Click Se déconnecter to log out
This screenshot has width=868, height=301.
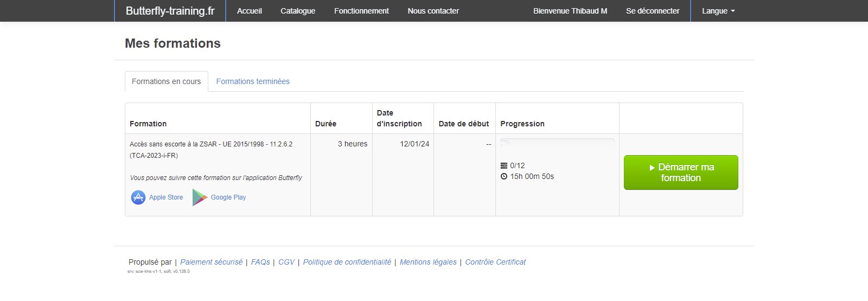pyautogui.click(x=653, y=11)
